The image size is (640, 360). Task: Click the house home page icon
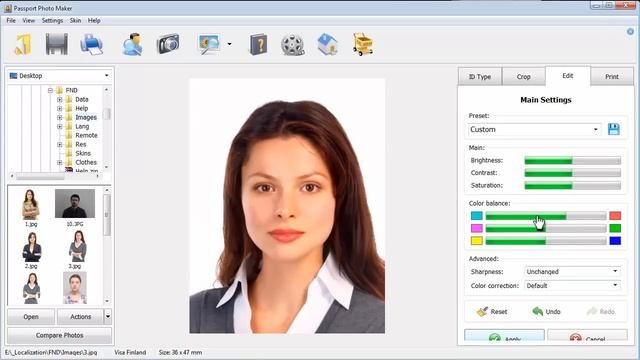(327, 44)
